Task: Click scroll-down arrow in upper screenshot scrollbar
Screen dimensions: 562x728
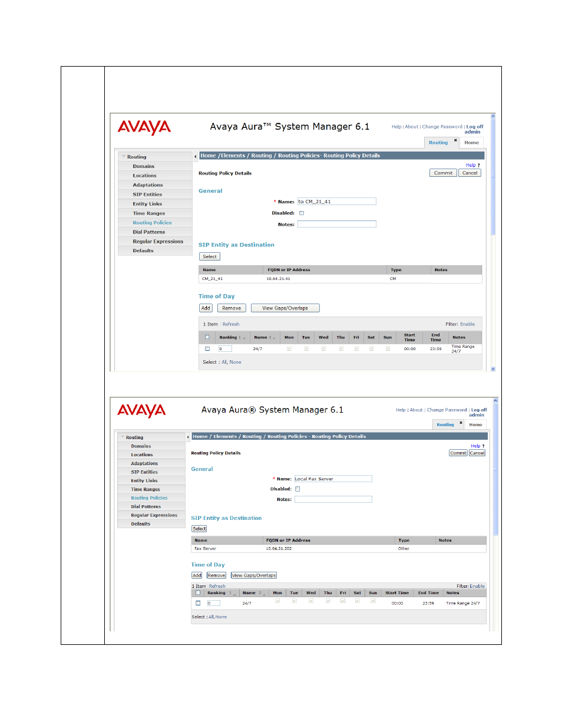Action: [x=493, y=368]
